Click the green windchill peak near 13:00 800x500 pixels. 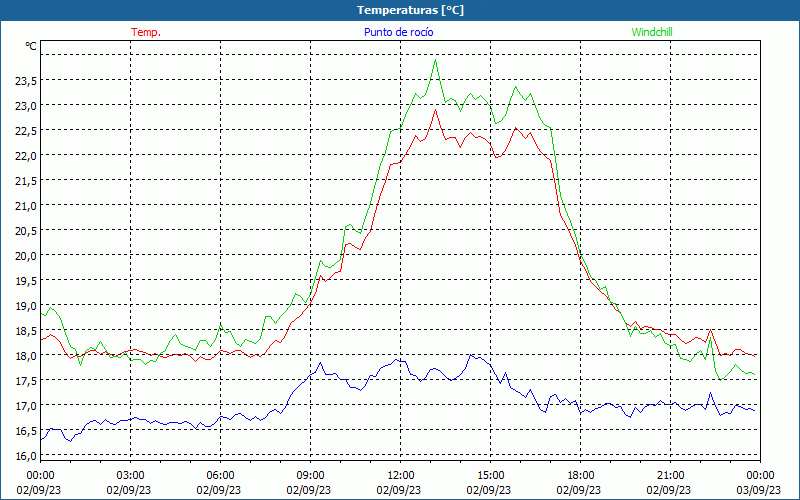click(435, 60)
